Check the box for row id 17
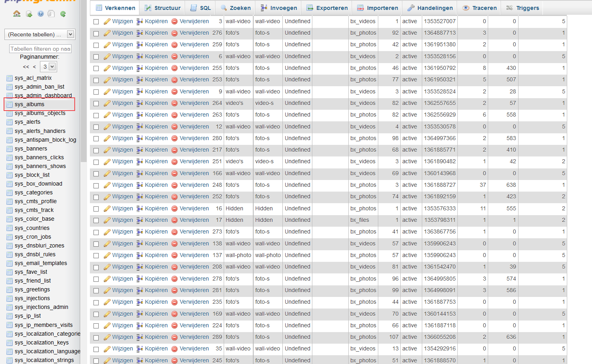Image resolution: width=592 pixels, height=364 pixels. (96, 221)
